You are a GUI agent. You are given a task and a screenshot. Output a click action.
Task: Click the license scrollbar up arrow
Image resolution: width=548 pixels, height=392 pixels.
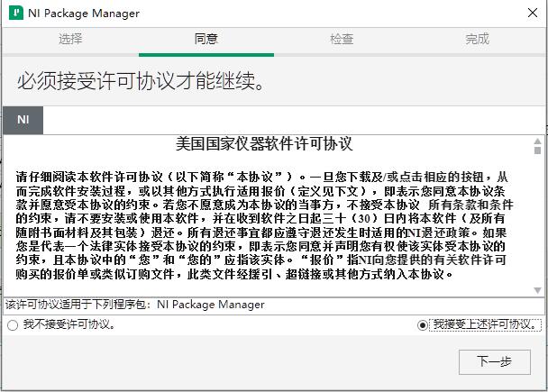click(x=537, y=141)
